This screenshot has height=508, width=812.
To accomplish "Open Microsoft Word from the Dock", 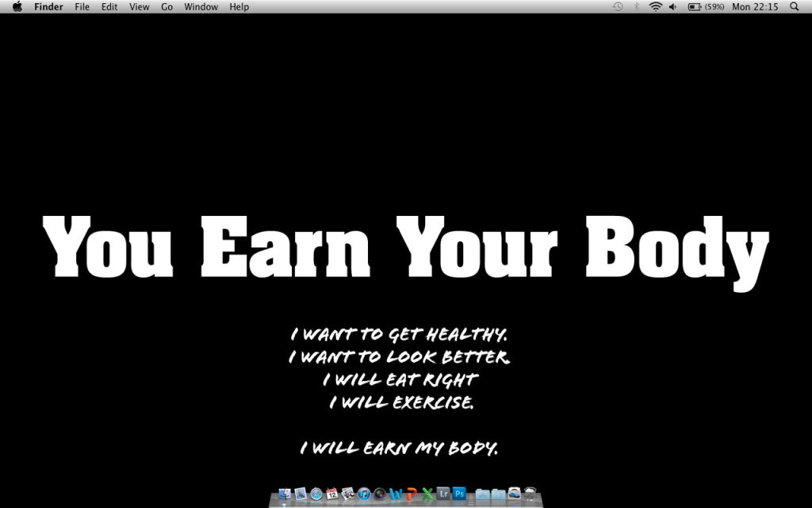I will [394, 493].
